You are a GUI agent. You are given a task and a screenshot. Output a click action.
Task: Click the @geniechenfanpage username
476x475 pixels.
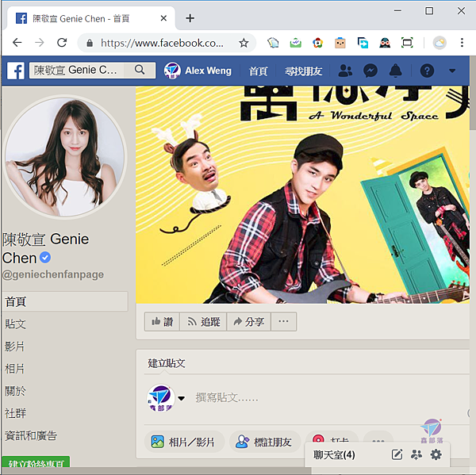tap(53, 274)
